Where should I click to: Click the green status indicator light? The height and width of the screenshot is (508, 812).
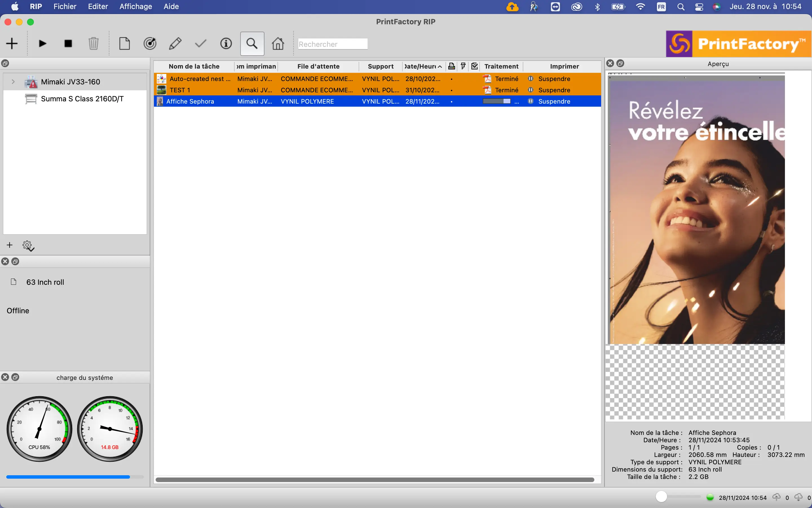click(x=710, y=497)
